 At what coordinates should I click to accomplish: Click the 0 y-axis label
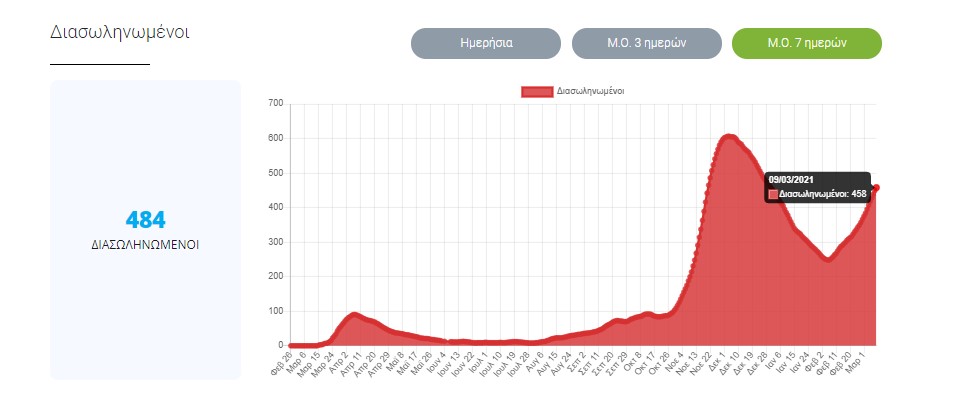[281, 345]
